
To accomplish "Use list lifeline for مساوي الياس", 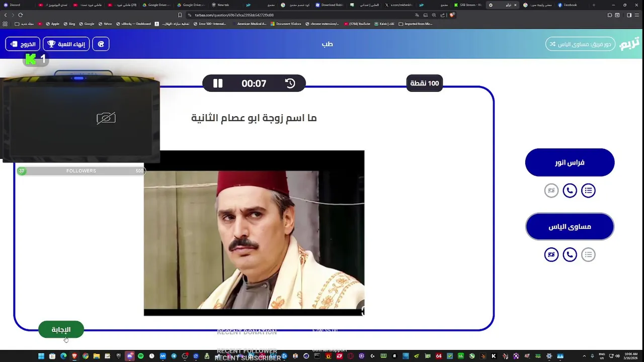I will tap(588, 255).
